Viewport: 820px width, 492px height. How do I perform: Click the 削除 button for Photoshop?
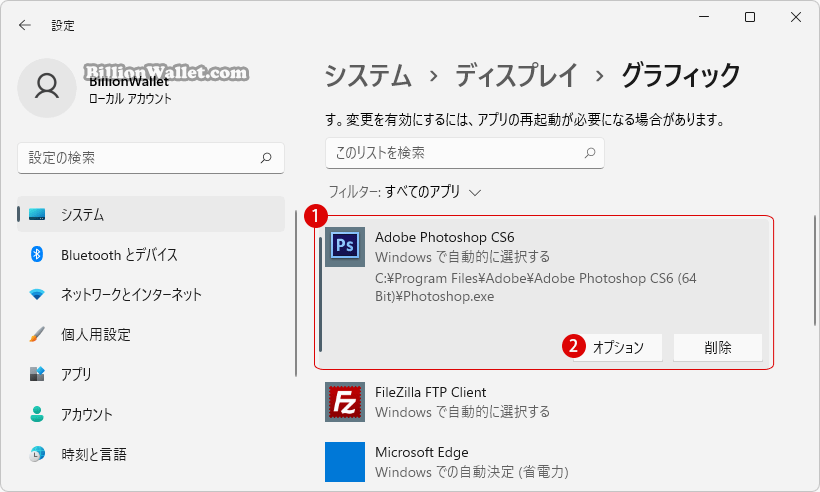(718, 347)
